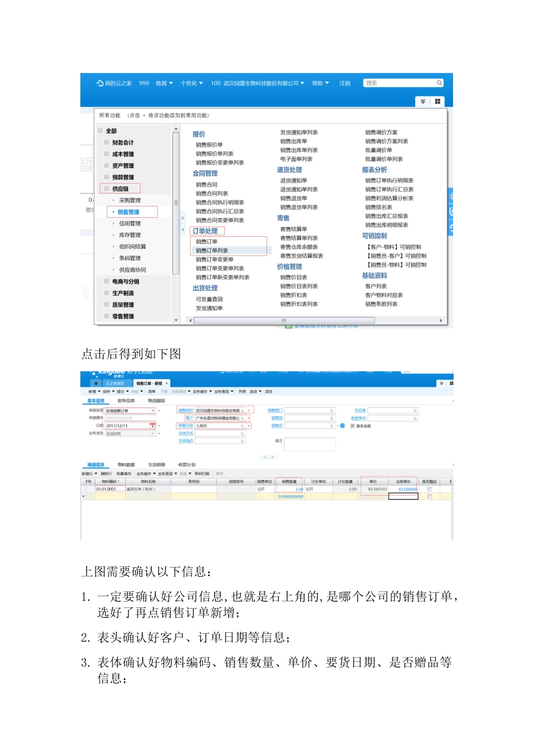Expand the 质量管理 tree node
This screenshot has width=534, height=756.
pos(106,305)
